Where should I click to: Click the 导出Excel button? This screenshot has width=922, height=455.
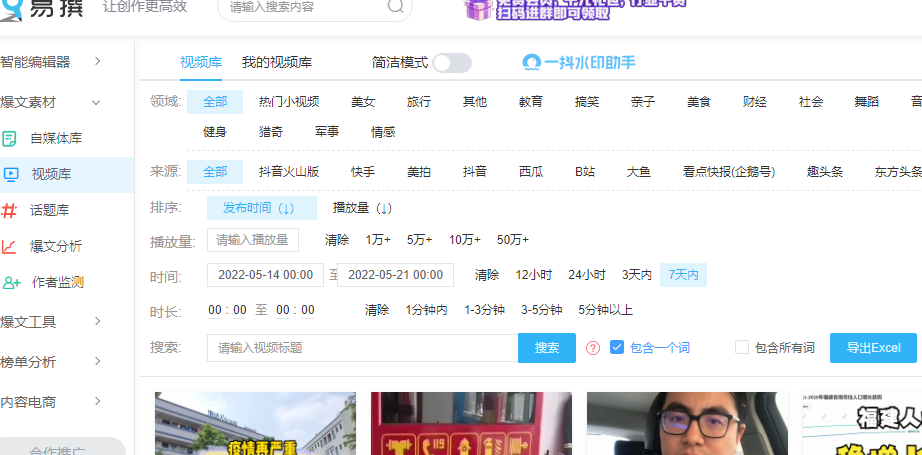pos(873,347)
